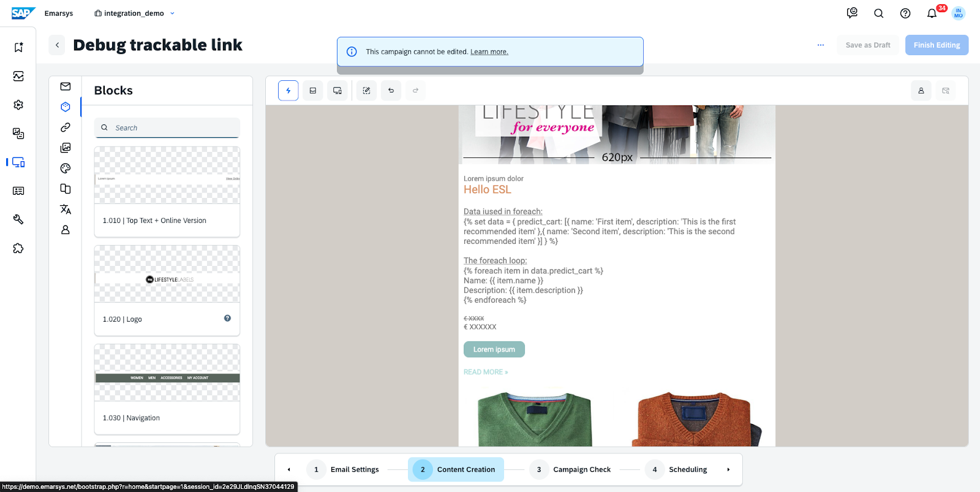Open the three-dots more options menu
Viewport: 980px width, 492px height.
[821, 45]
